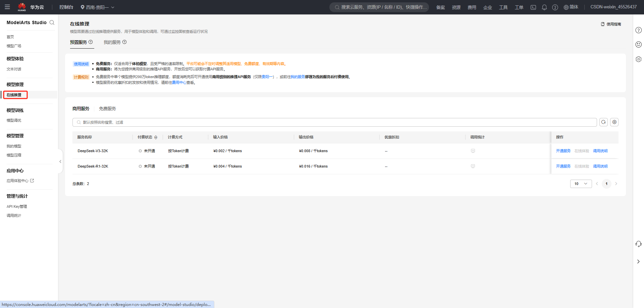Open 调用说明 for DeepSeek-V3-32K
The image size is (644, 308).
600,151
